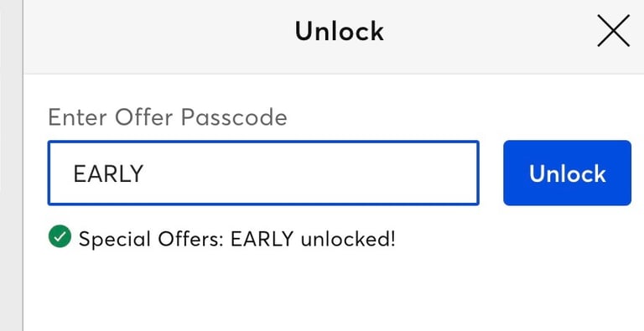Focus the Offer Passcode input field
The width and height of the screenshot is (644, 331).
[263, 173]
